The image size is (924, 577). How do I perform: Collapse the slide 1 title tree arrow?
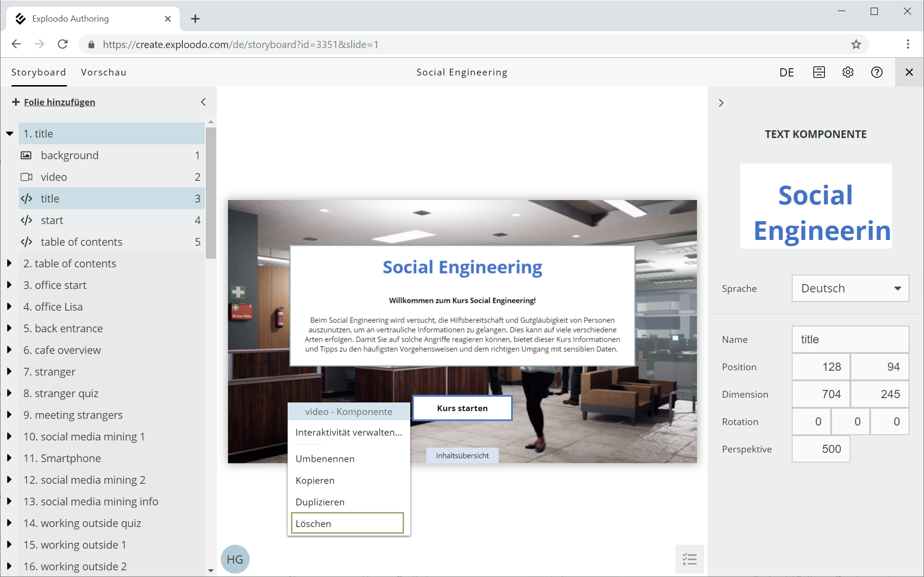[x=10, y=134]
